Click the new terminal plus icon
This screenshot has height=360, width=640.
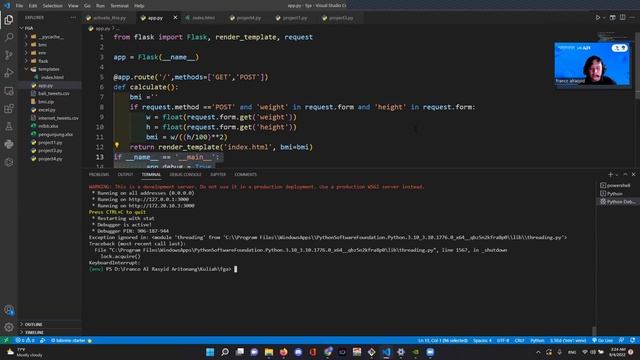point(610,174)
